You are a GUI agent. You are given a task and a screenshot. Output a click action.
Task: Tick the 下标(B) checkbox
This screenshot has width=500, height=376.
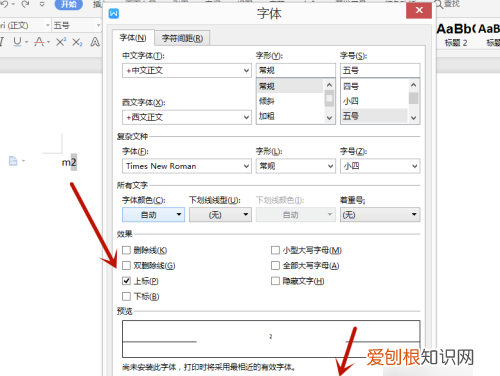126,296
